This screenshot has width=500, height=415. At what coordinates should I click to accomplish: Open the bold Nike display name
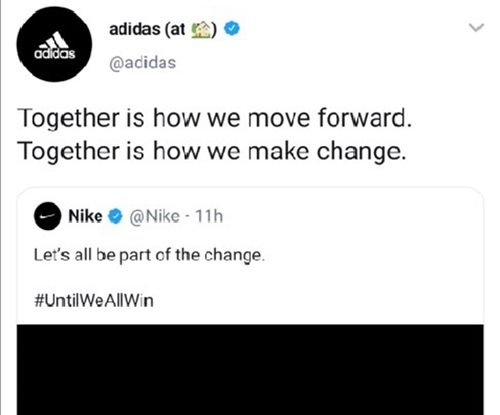[x=85, y=216]
